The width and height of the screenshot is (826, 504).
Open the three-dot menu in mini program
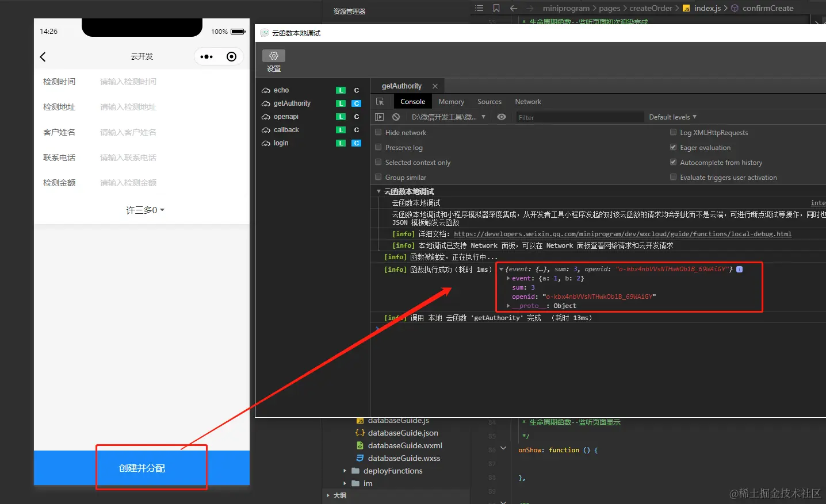[206, 57]
